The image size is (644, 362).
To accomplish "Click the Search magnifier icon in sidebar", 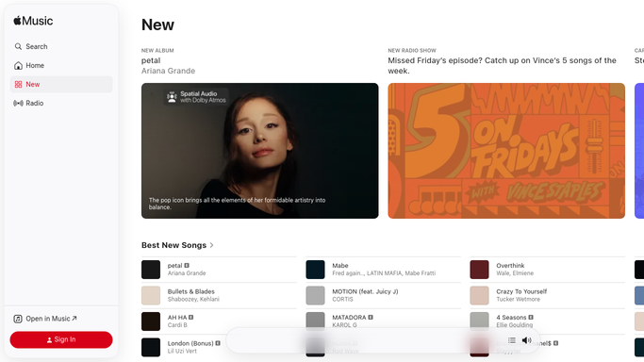I will click(x=18, y=46).
